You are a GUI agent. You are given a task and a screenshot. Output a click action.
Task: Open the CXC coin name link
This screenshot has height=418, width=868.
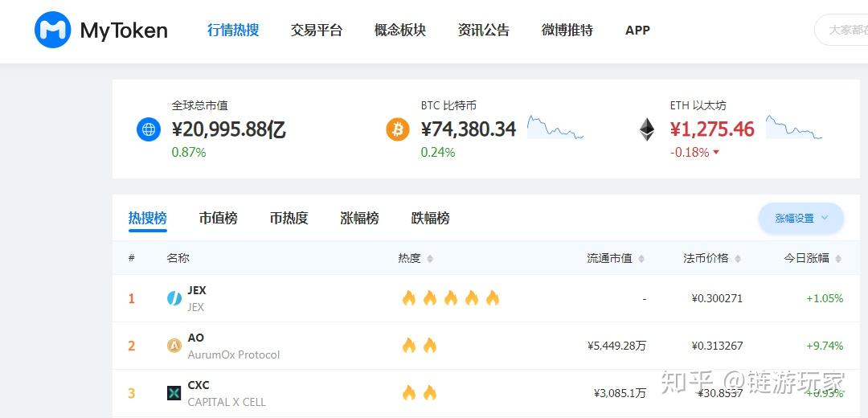(x=199, y=385)
